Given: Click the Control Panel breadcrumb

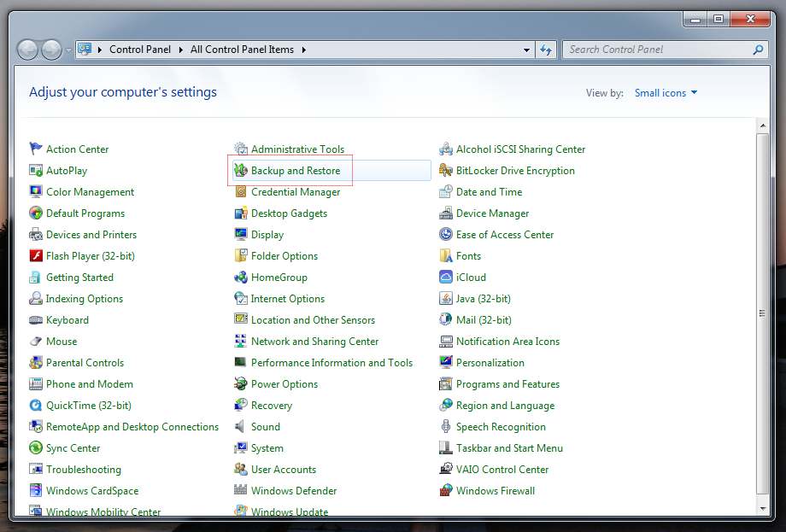Looking at the screenshot, I should (140, 50).
